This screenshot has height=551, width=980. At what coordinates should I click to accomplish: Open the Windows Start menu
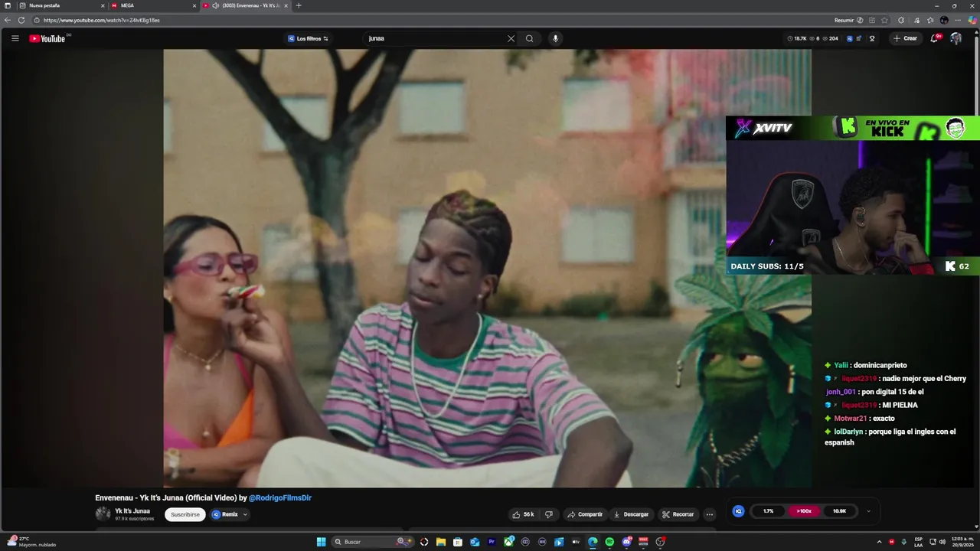coord(322,542)
